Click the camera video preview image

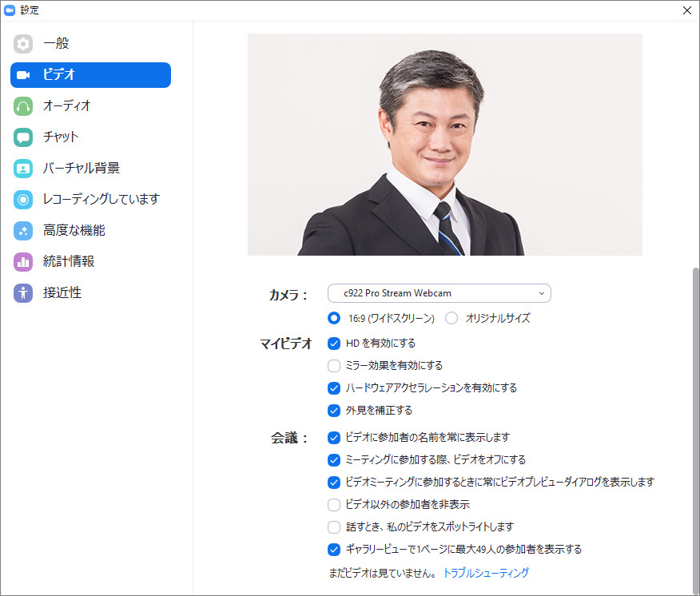coord(444,145)
